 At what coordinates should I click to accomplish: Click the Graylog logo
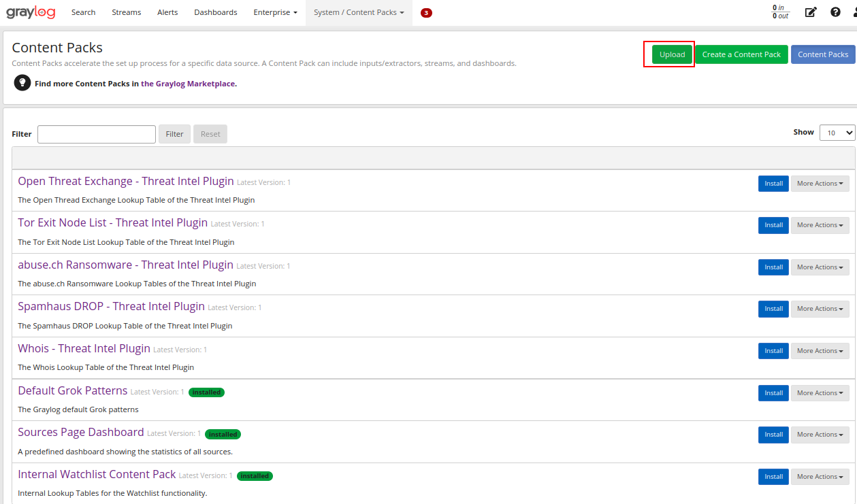(x=31, y=12)
